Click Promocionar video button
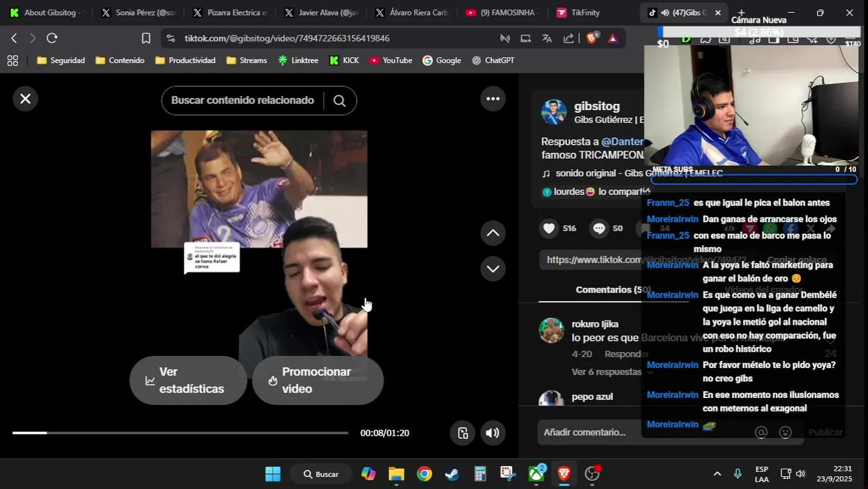This screenshot has height=489, width=868. [318, 380]
